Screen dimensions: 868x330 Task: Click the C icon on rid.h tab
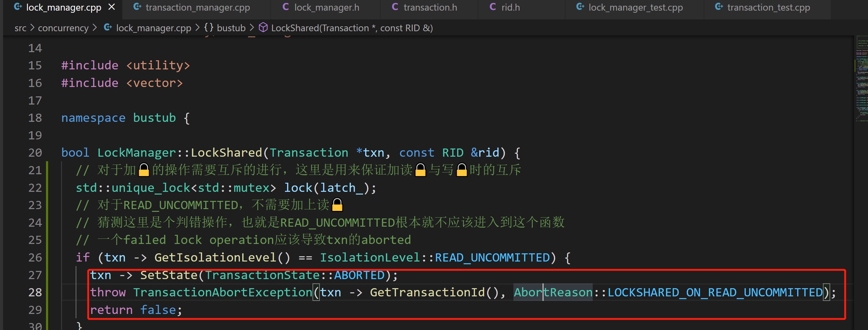(493, 7)
